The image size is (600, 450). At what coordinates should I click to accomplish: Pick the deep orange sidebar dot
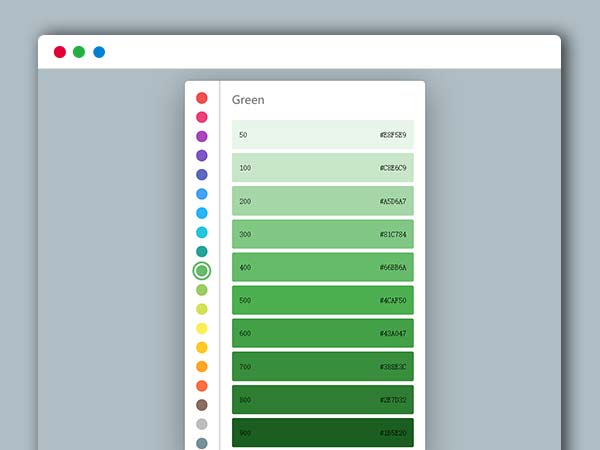[202, 386]
